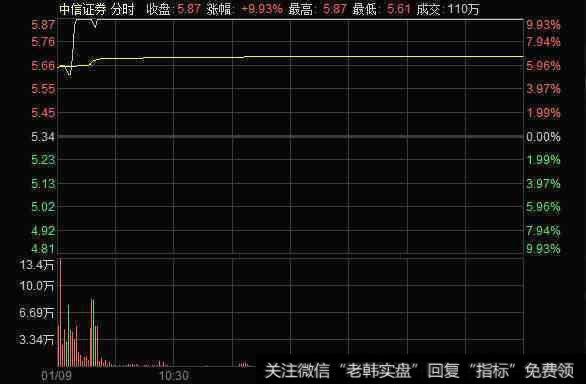The height and width of the screenshot is (384, 586).
Task: Click the 3.34万 volume axis label
Action: pos(37,340)
